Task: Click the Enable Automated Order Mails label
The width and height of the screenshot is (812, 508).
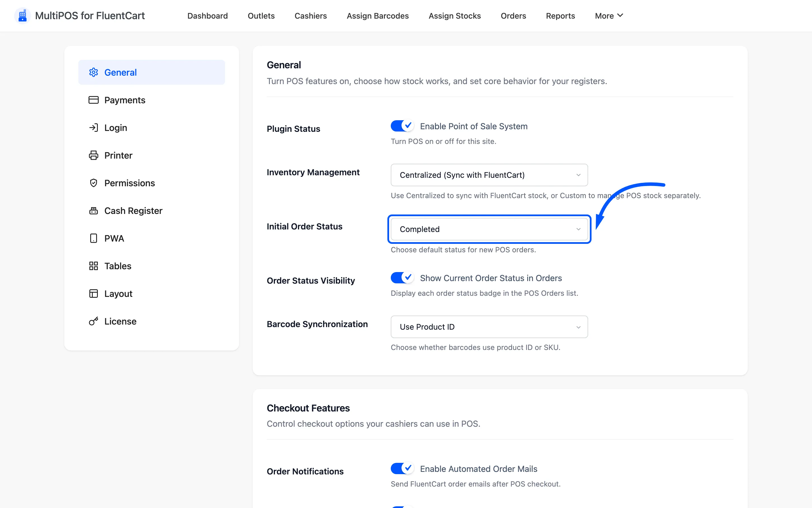Action: pyautogui.click(x=478, y=469)
